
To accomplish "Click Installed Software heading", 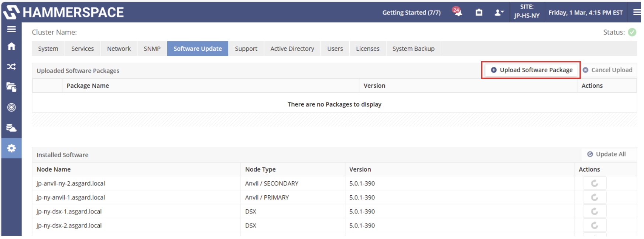I will point(62,155).
